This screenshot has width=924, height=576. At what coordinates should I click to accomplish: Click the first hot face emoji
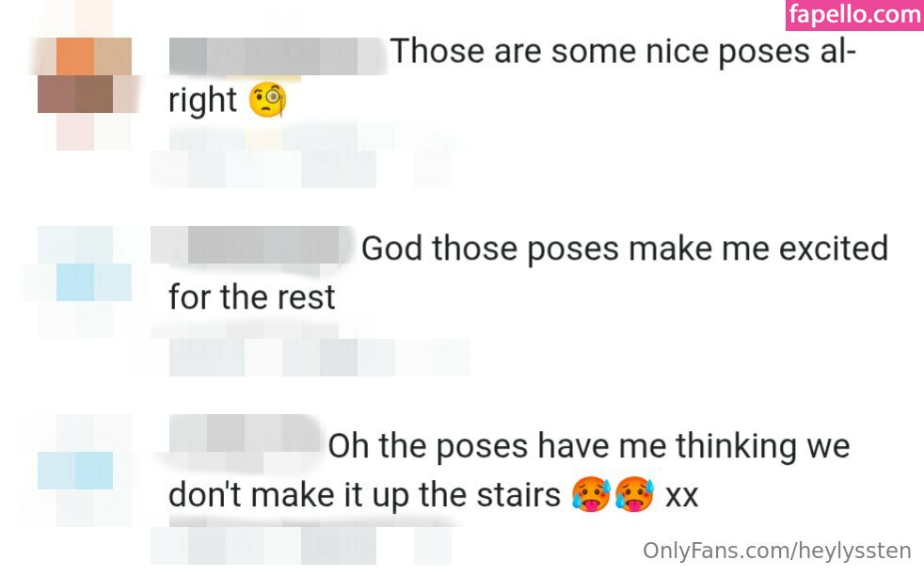pos(590,494)
